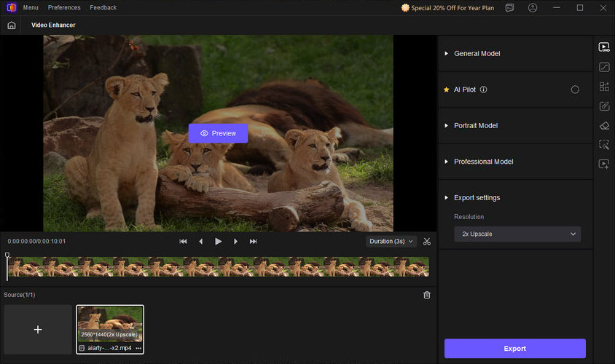
Task: Toggle the AI Pilot switch
Action: [575, 90]
